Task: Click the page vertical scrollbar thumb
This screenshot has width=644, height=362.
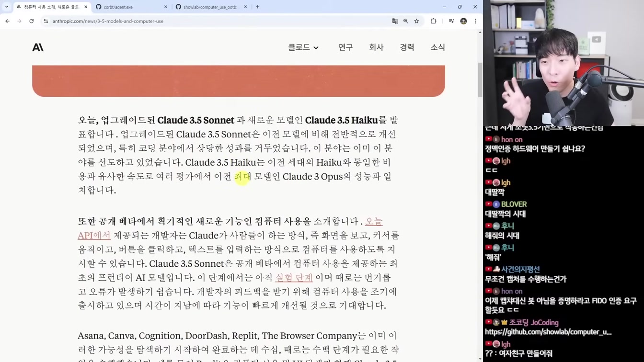Action: (480, 80)
